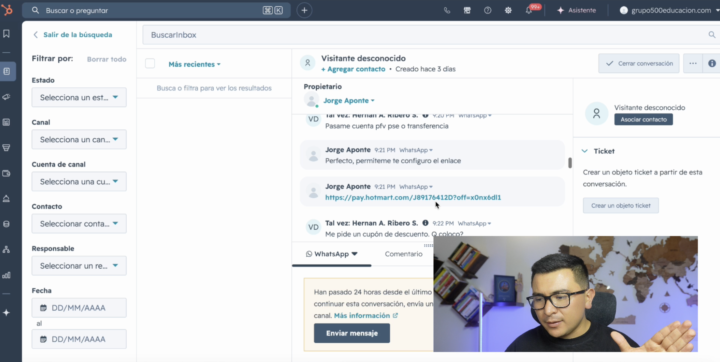Open the Más información link
720x362 pixels.
tap(366, 316)
